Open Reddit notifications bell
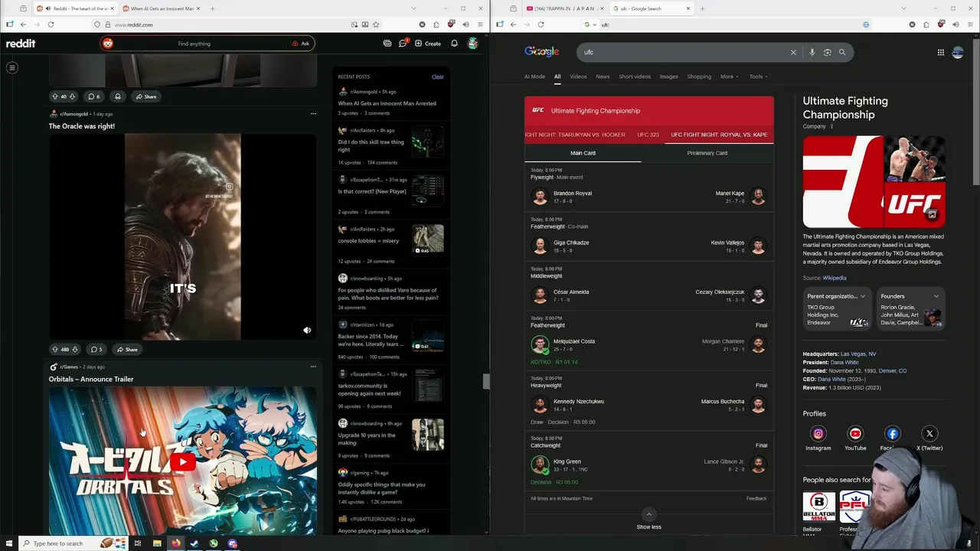The height and width of the screenshot is (551, 980). [454, 44]
